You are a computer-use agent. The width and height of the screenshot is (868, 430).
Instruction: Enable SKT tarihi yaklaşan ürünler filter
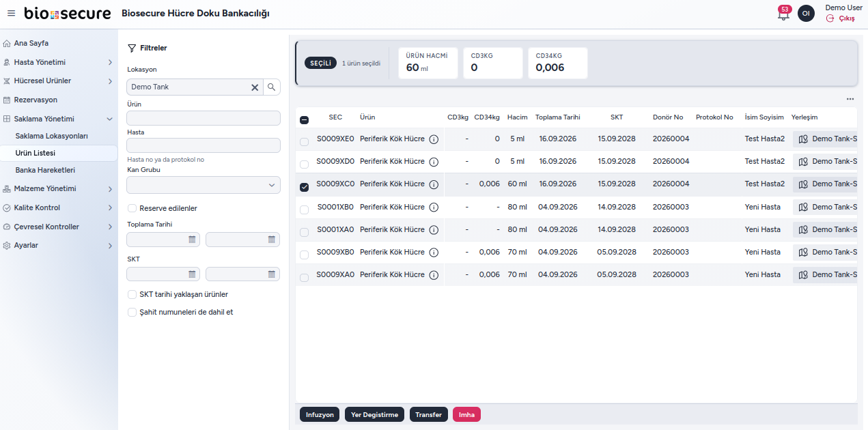pos(132,294)
